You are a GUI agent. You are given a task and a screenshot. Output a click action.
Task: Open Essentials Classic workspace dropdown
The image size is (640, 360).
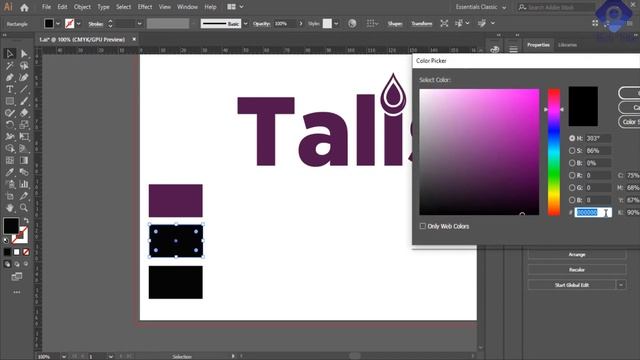[x=481, y=7]
